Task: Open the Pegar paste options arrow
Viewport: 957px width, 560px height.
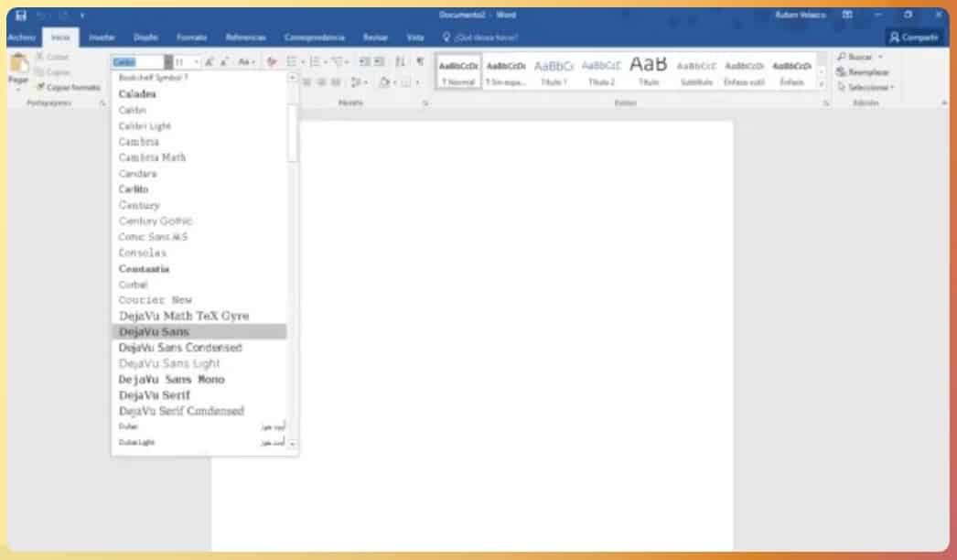Action: click(x=18, y=89)
